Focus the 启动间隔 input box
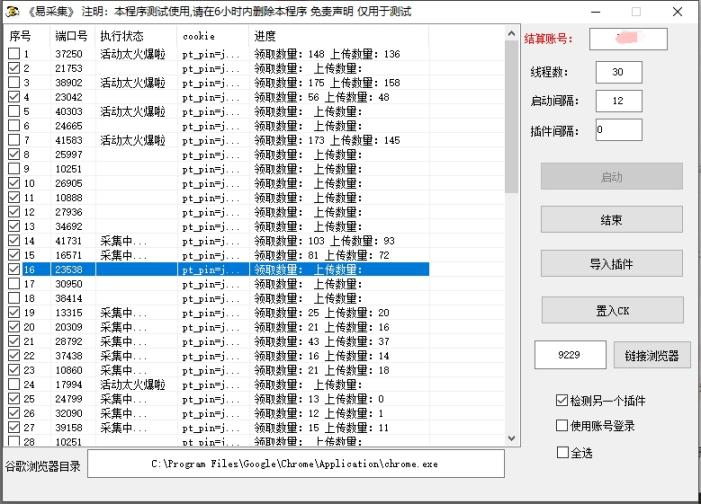The width and height of the screenshot is (701, 504). click(x=618, y=101)
